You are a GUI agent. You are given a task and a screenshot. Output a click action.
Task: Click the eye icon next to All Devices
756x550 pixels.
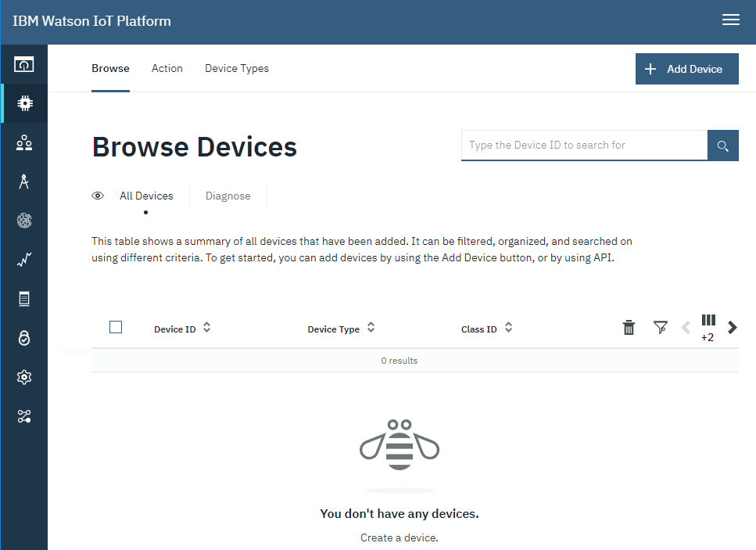click(97, 196)
